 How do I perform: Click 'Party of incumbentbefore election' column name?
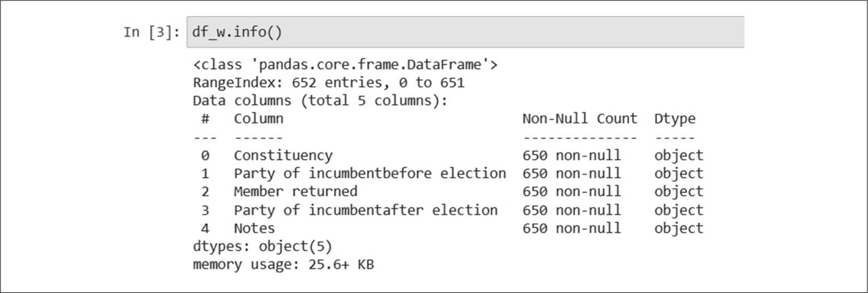369,173
